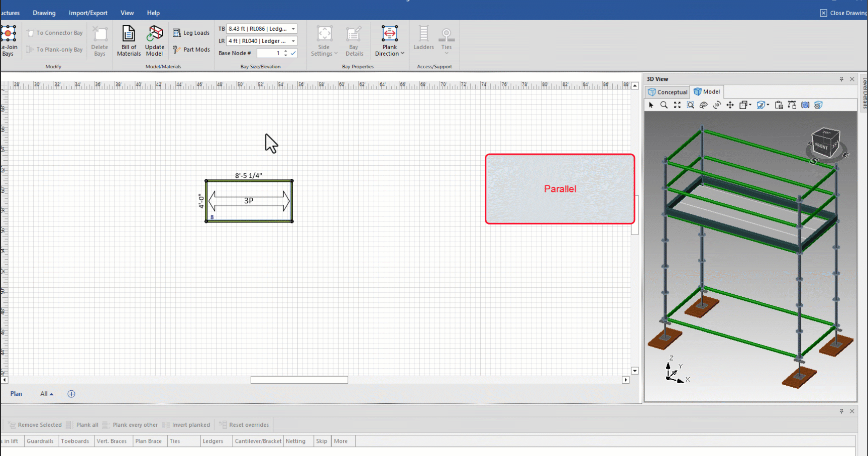The height and width of the screenshot is (456, 868).
Task: Confirm Base Node number with checkmark
Action: click(x=293, y=53)
